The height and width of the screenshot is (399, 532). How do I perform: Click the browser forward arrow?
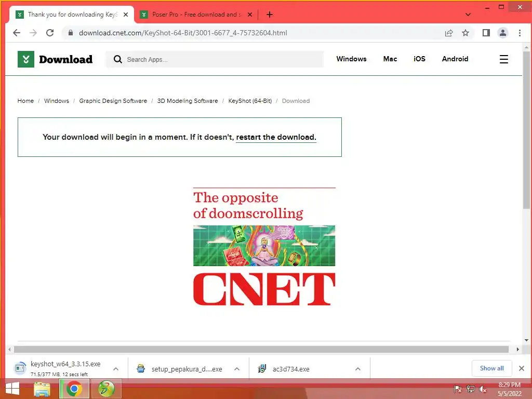33,33
